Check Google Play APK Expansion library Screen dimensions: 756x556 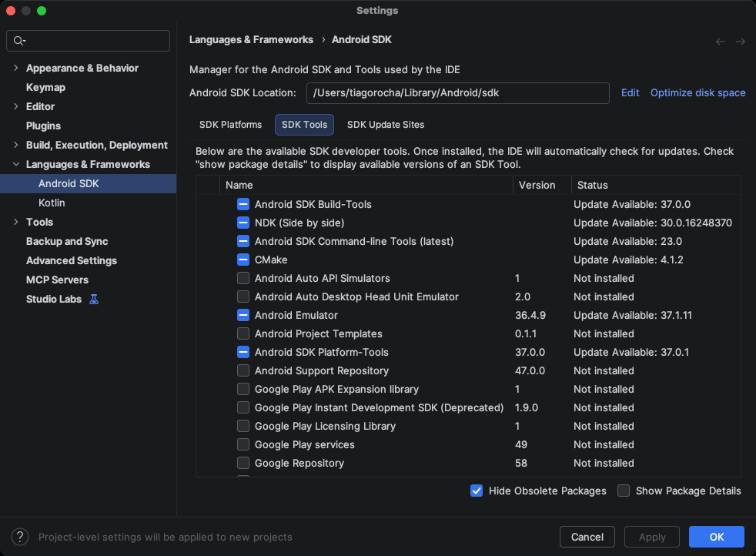point(243,389)
